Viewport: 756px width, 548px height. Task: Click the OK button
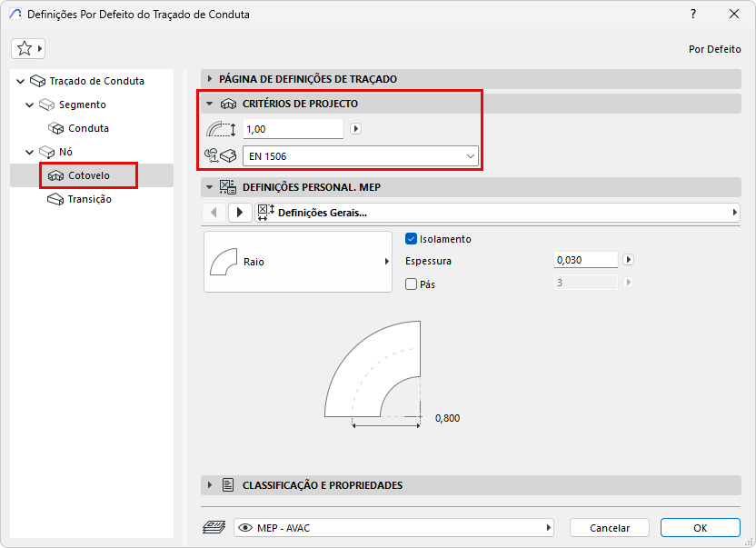tap(700, 528)
